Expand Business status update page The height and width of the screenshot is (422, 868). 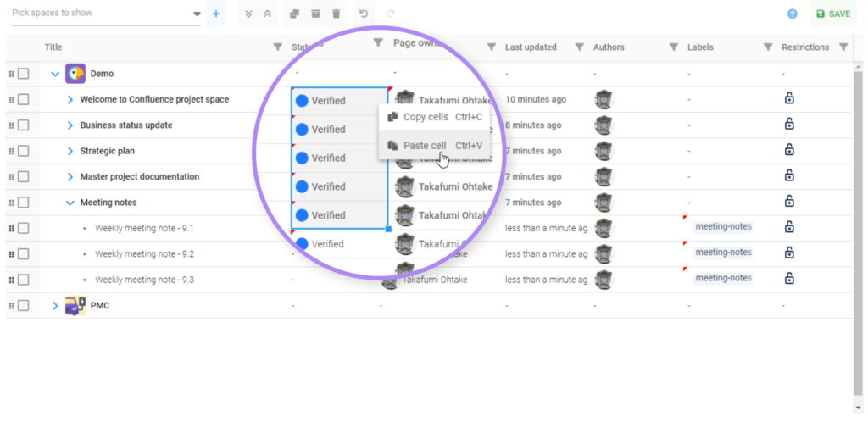coord(70,125)
